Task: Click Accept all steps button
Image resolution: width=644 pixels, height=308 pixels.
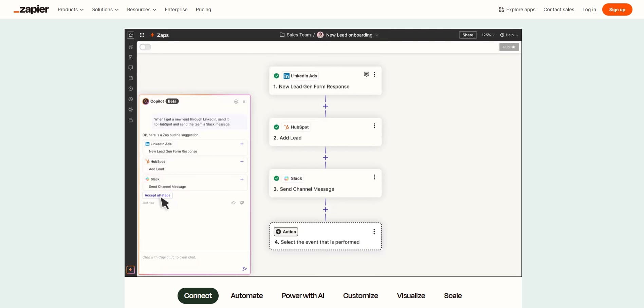Action: (158, 195)
